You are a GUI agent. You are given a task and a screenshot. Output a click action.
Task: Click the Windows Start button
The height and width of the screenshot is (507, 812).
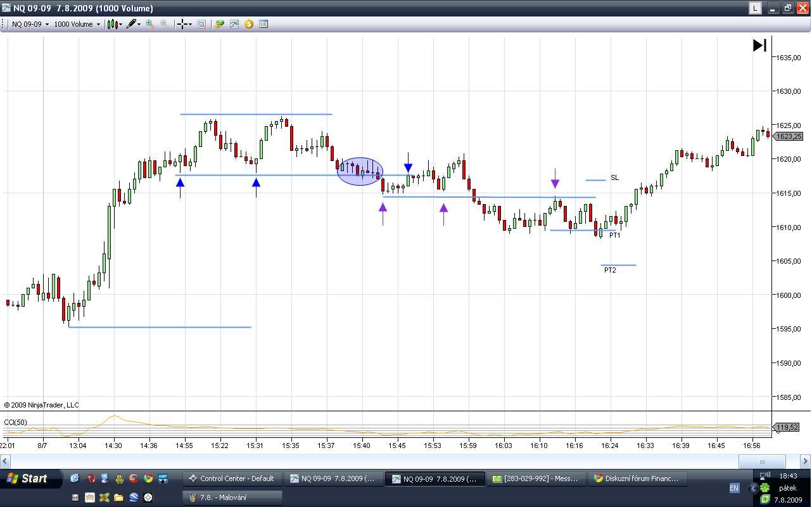coord(27,478)
